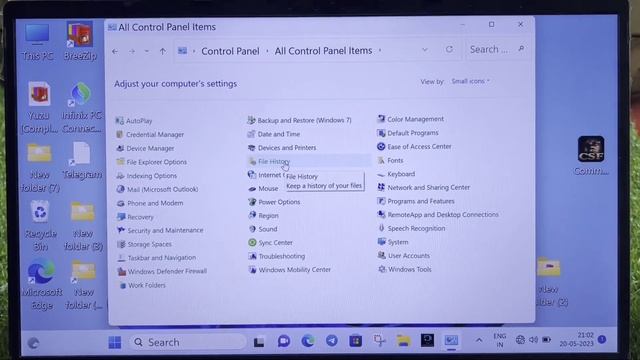
Task: Select Control Panel breadcrumb
Action: 230,51
